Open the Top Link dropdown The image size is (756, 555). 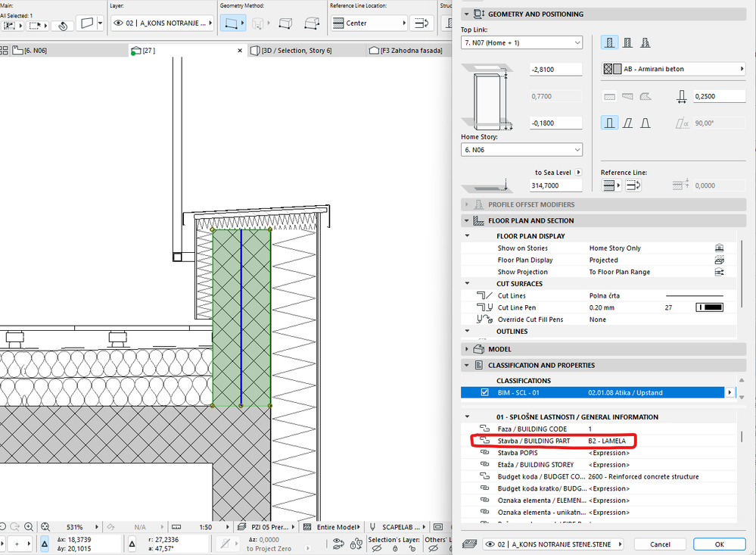[521, 43]
